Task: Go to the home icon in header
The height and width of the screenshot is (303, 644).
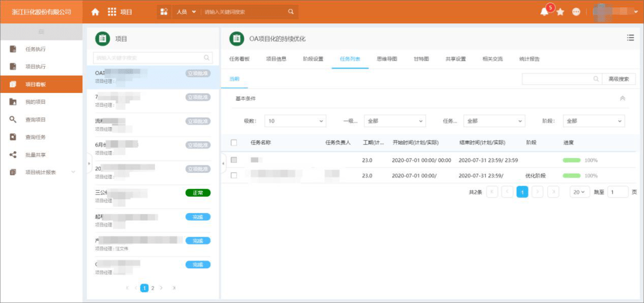Action: (95, 12)
